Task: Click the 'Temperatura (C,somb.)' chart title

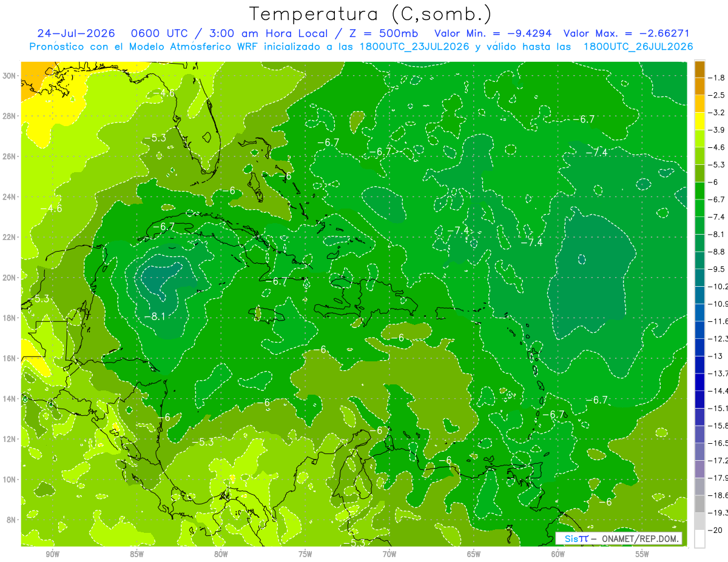Action: 370,14
